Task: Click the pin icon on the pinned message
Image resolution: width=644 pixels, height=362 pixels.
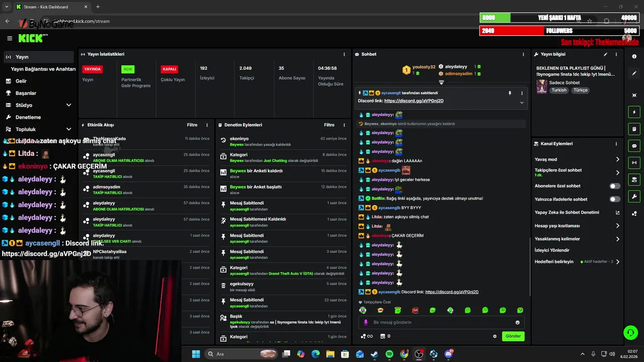Action: coord(510,93)
